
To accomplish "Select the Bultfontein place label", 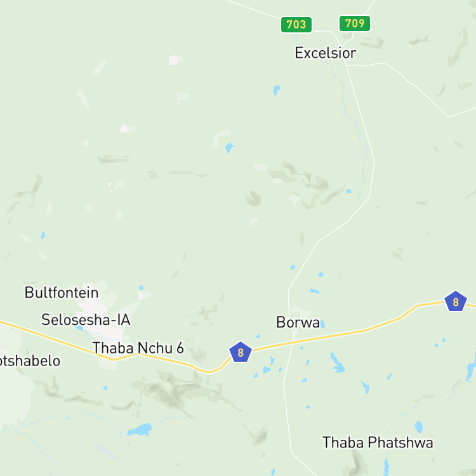I will pyautogui.click(x=62, y=293).
